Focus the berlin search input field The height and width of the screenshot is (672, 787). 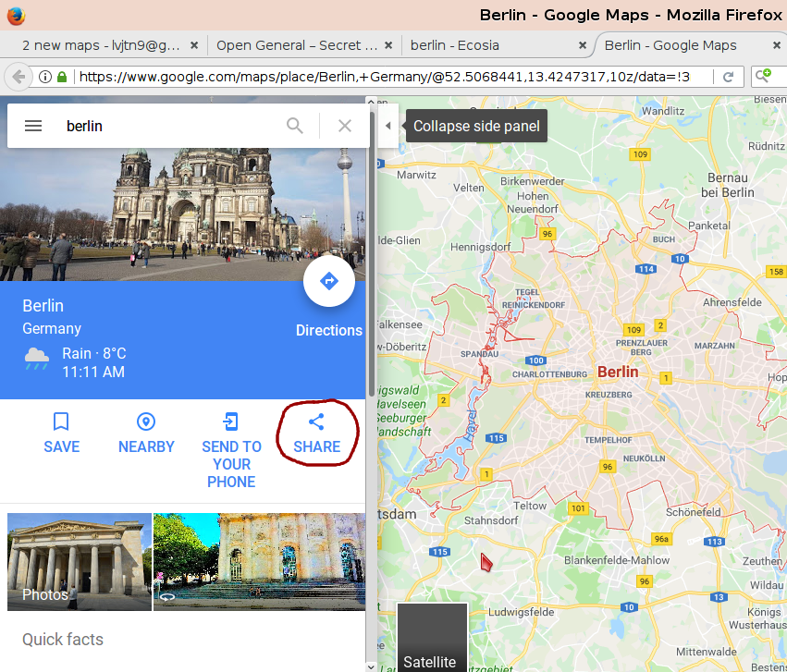point(171,126)
